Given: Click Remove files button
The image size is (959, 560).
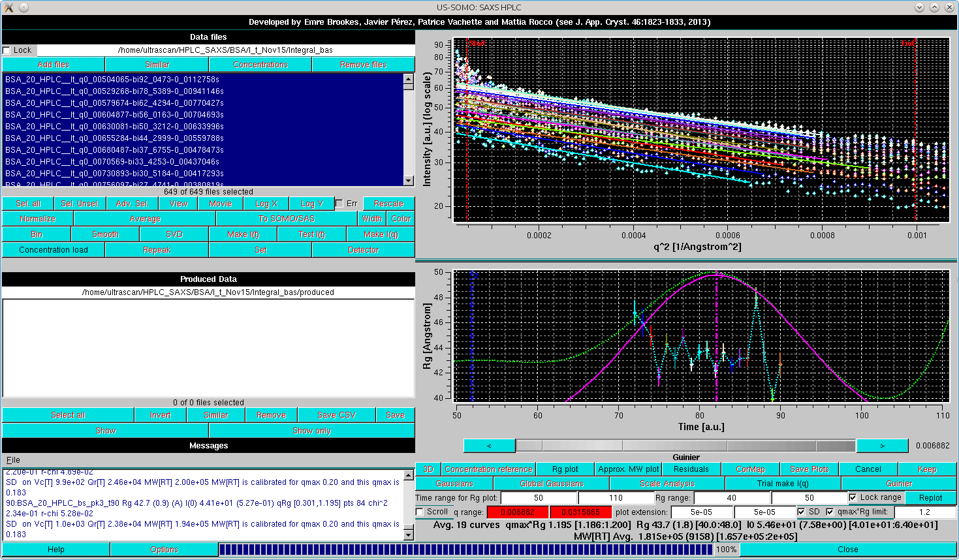Looking at the screenshot, I should click(364, 65).
